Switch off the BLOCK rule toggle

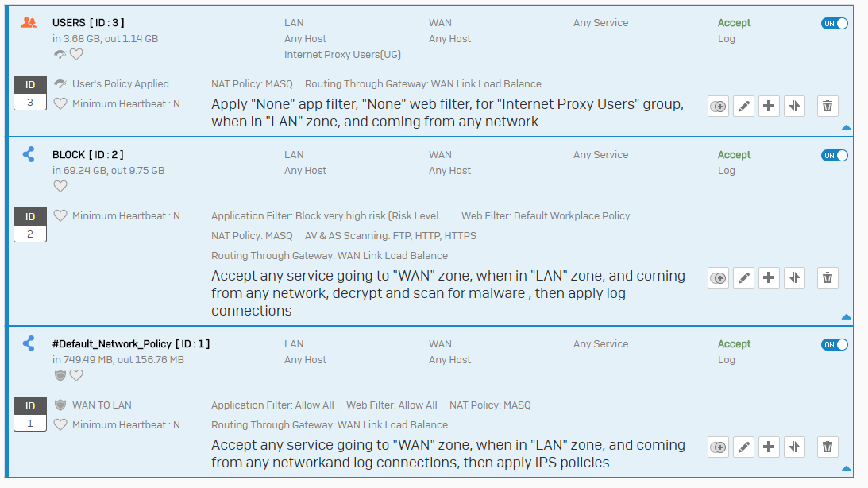834,155
